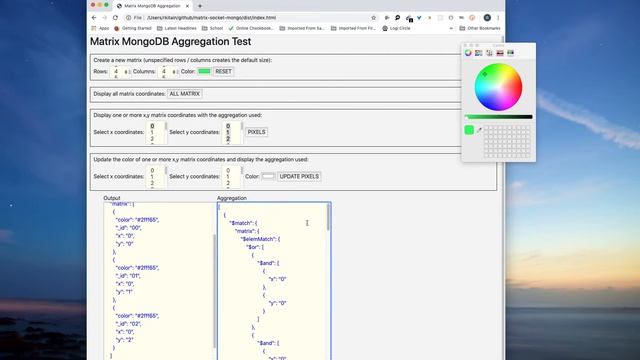This screenshot has width=640, height=360.
Task: Open the Other Bookmarks folder
Action: (480, 28)
